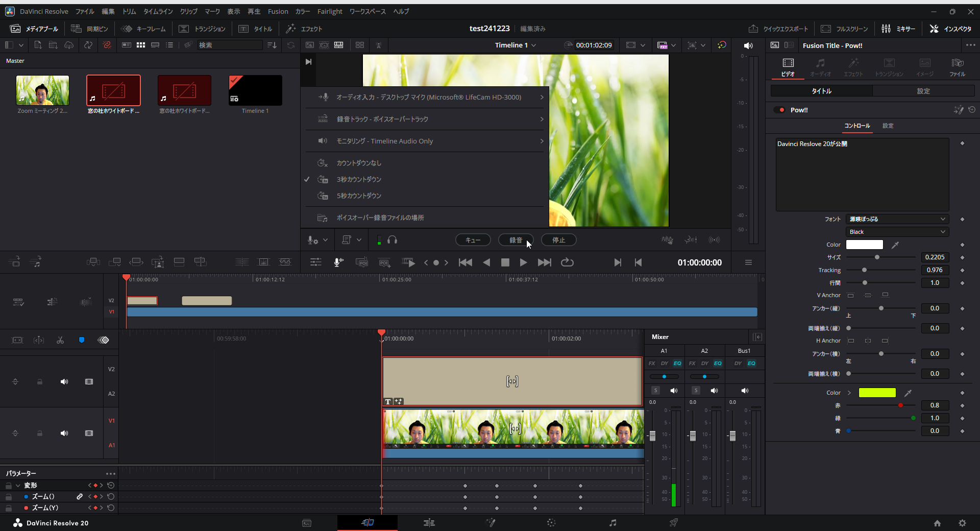This screenshot has width=980, height=531.
Task: Click the 録音 record button
Action: click(516, 240)
